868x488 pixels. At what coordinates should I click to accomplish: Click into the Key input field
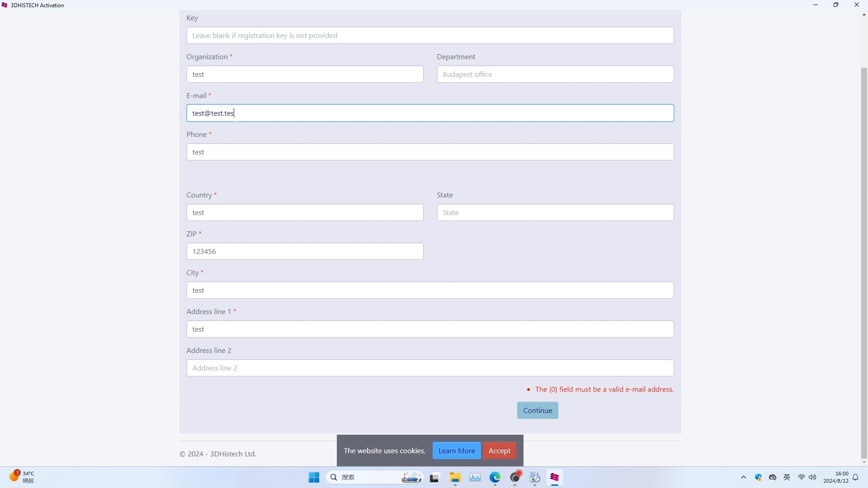429,35
